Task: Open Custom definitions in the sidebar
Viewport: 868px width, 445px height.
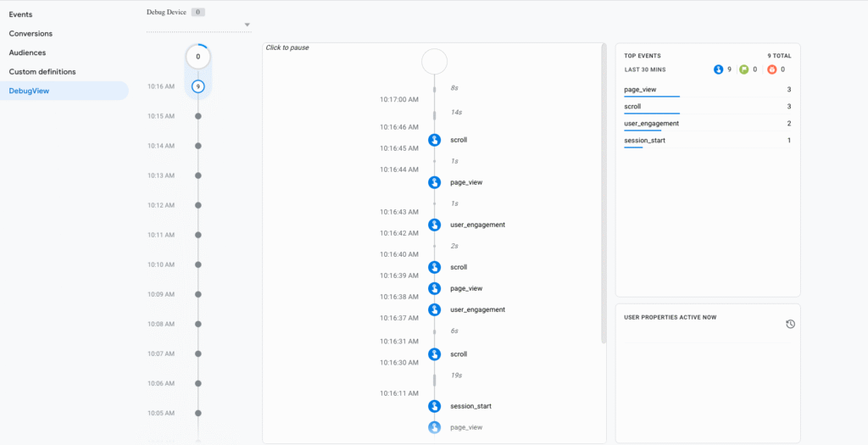Action: click(x=42, y=72)
